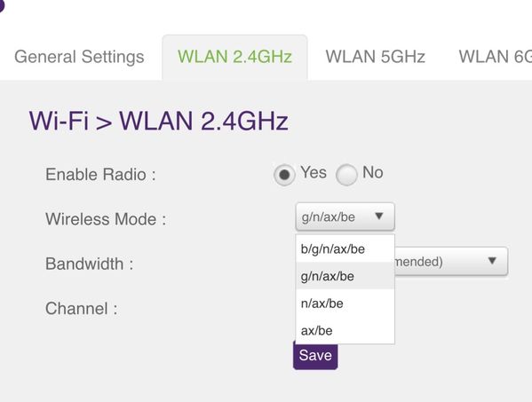Click the Bandwidth dropdown arrow
532x402 pixels.
[x=492, y=260]
